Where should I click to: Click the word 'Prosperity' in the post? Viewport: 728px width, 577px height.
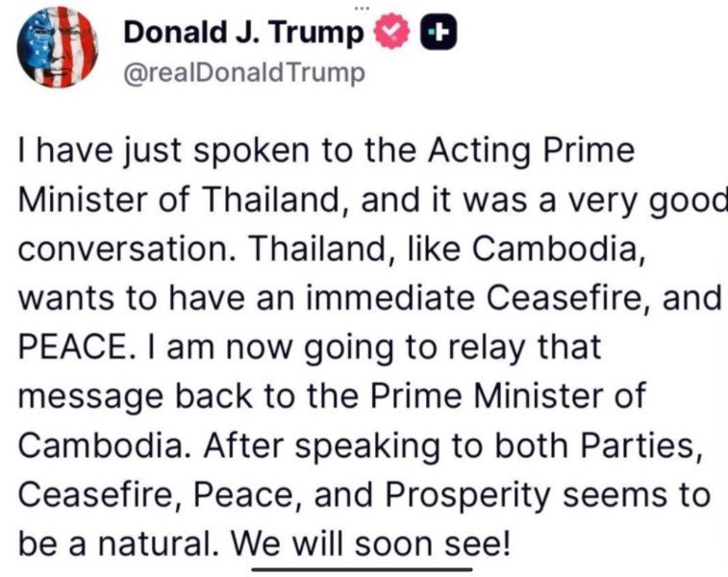tap(467, 496)
